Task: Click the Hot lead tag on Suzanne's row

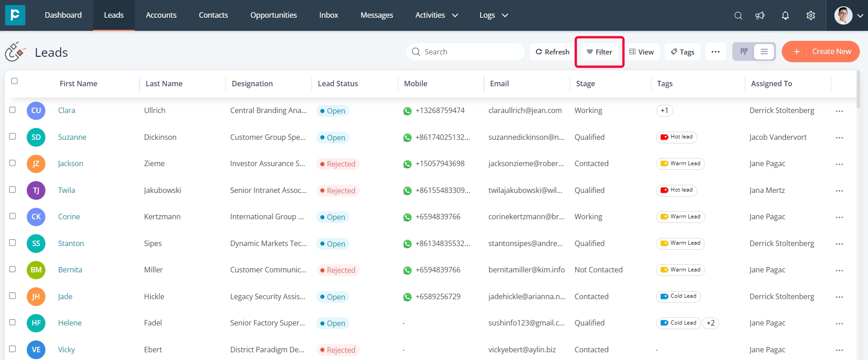Action: (677, 137)
